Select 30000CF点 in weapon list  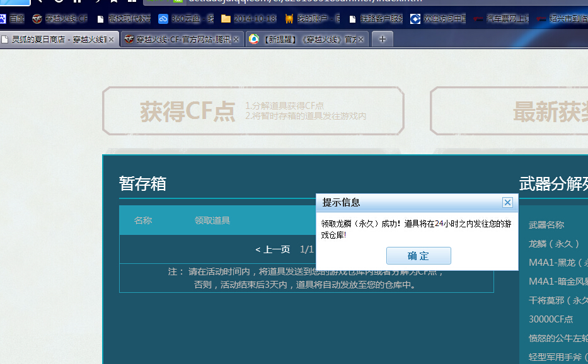click(551, 319)
